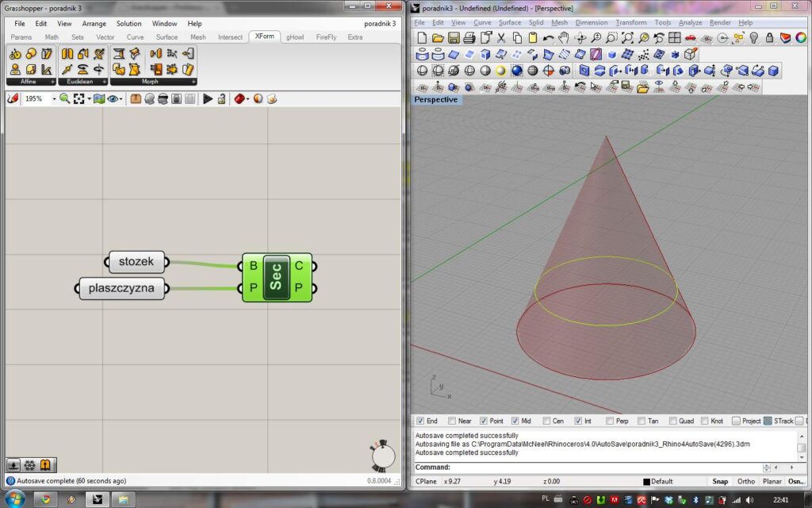Click the red car render icon in Rhino
Image resolution: width=812 pixels, height=508 pixels.
(x=691, y=38)
